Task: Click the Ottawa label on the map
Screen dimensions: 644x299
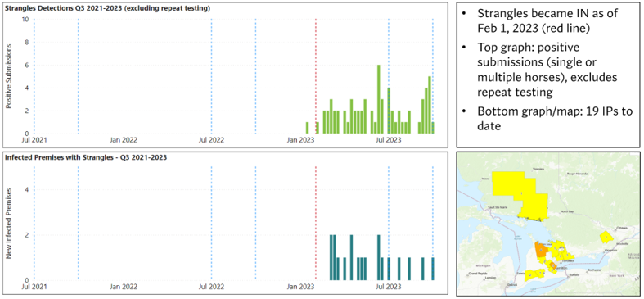Action: point(622,228)
